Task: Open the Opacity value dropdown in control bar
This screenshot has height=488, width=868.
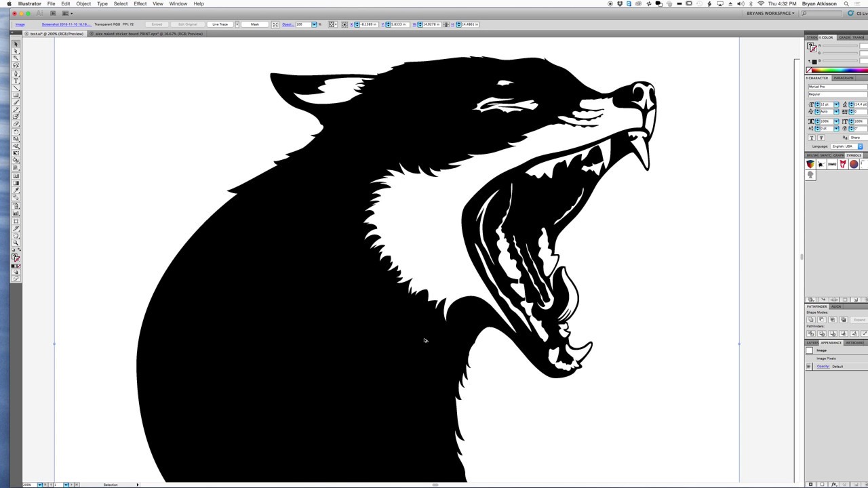Action: point(314,24)
